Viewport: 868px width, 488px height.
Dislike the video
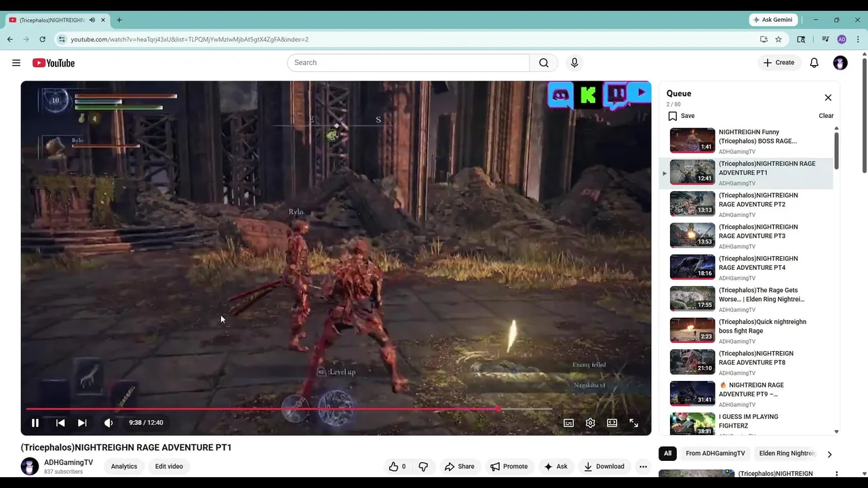[423, 466]
